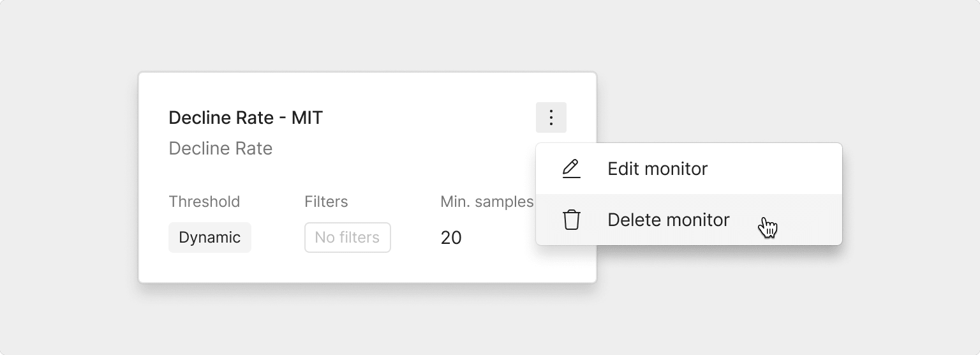Click the trash can icon

tap(572, 220)
